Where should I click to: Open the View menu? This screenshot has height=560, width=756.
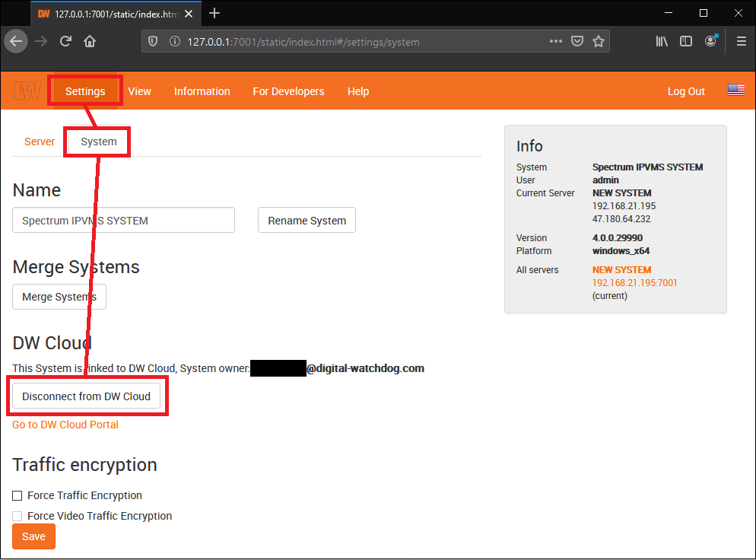coord(139,91)
